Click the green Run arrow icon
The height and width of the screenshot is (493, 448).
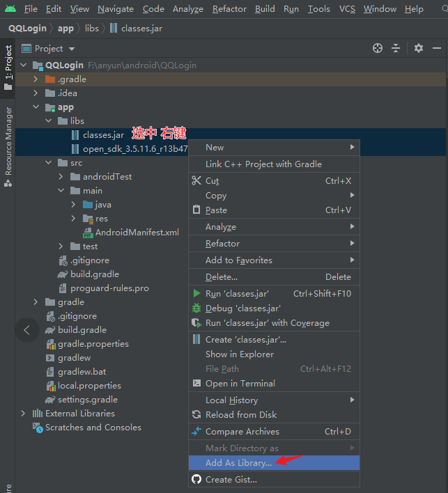click(197, 293)
